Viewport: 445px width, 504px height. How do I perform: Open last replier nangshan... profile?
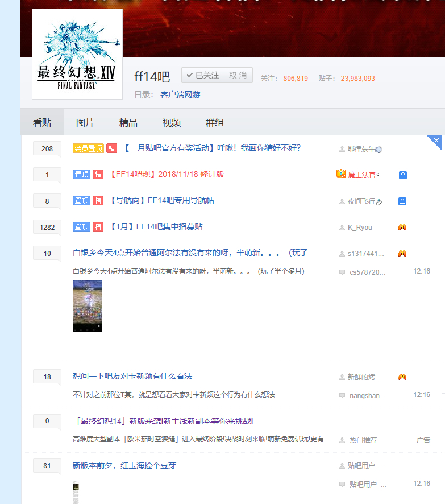click(x=368, y=396)
